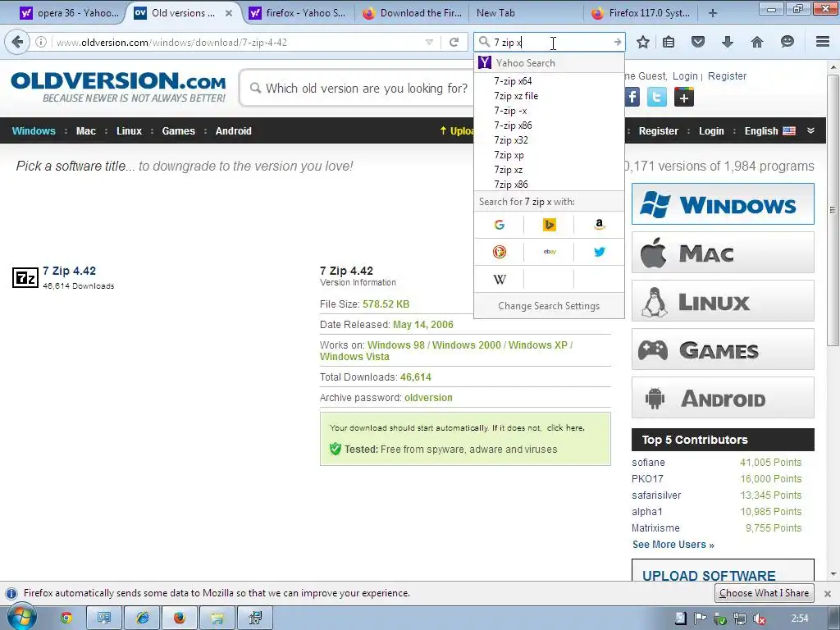Click the Mac platform banner button
The image size is (840, 630).
[x=723, y=253]
